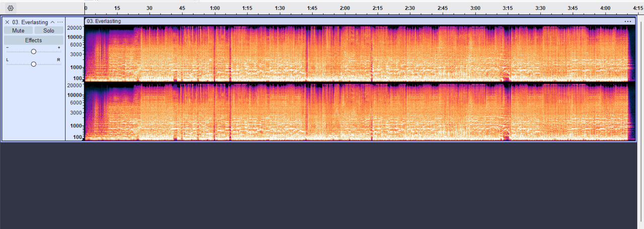Click the upper channel 10000 scale label
Viewport: 644px width, 229px height.
(75, 37)
